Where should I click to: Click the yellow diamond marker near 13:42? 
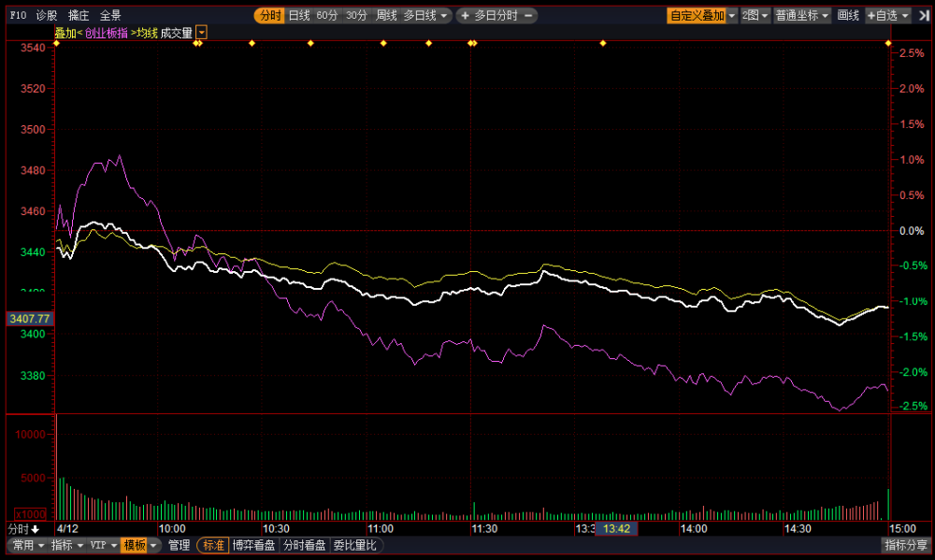[603, 43]
